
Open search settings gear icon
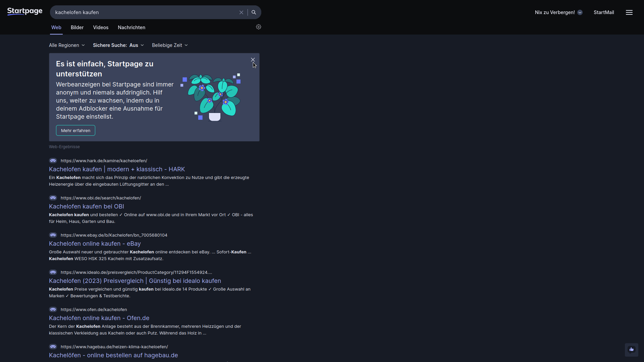pos(259,27)
